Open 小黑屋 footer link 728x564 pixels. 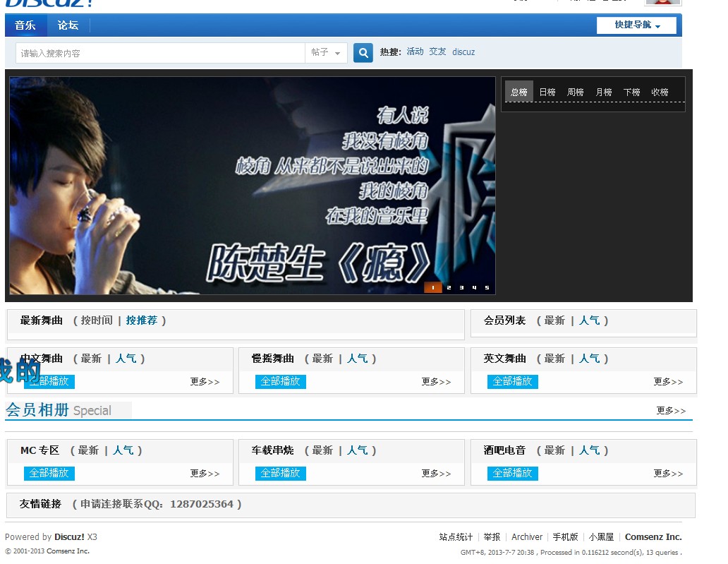[601, 536]
